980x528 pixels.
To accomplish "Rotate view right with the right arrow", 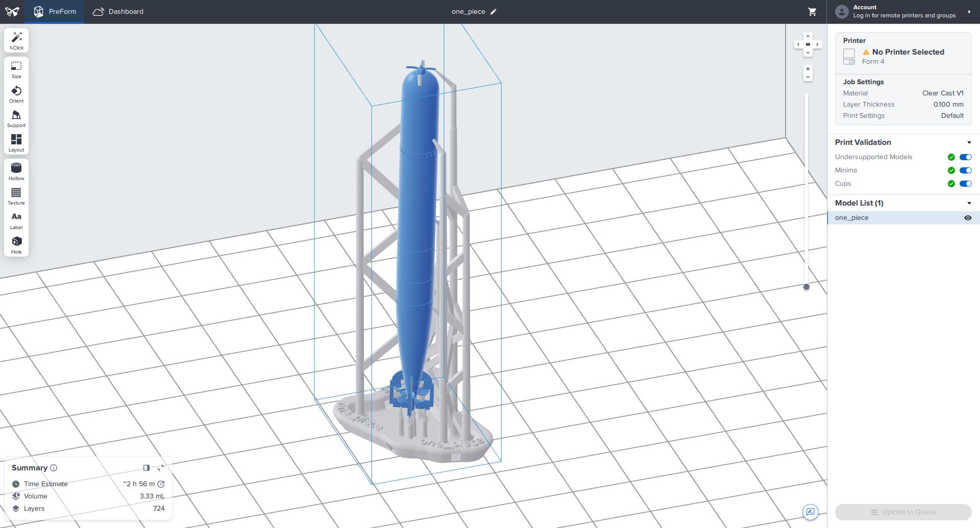I will (817, 44).
